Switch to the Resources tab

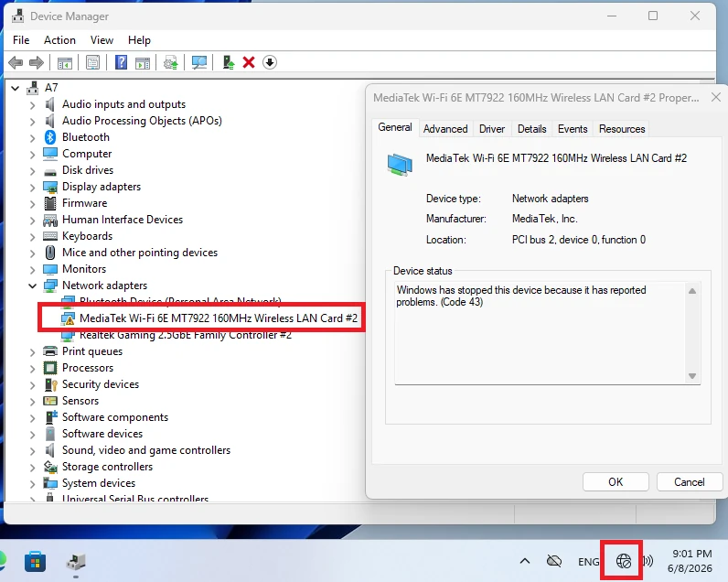click(622, 129)
